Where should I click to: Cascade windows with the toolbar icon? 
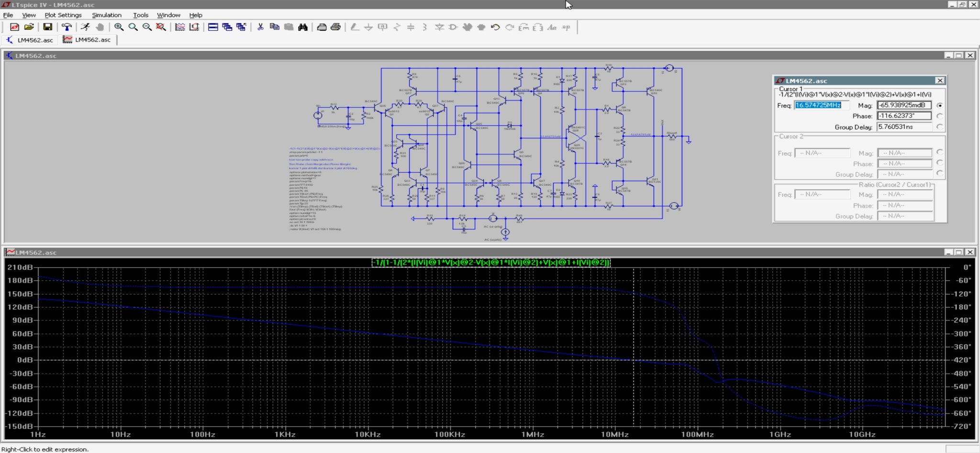tap(227, 27)
